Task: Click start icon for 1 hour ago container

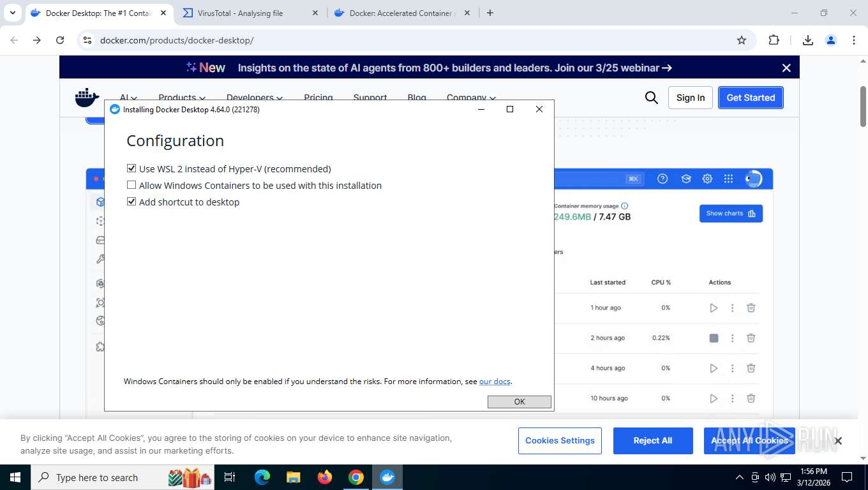Action: pos(714,308)
